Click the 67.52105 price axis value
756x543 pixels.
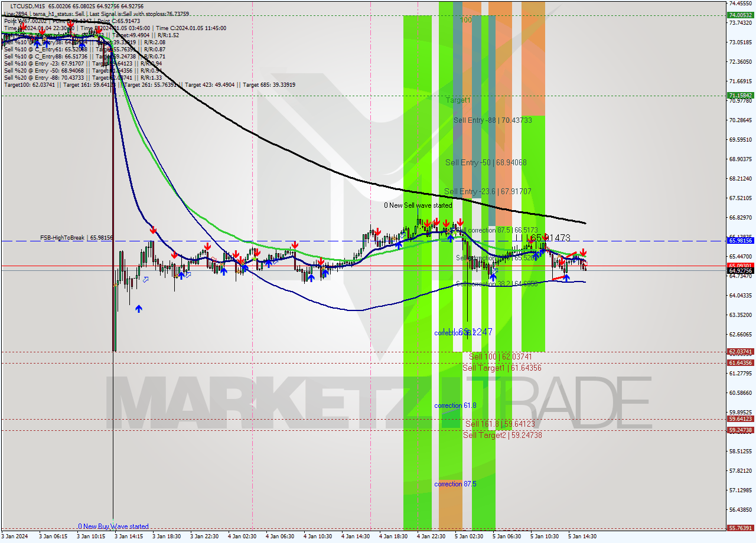741,198
